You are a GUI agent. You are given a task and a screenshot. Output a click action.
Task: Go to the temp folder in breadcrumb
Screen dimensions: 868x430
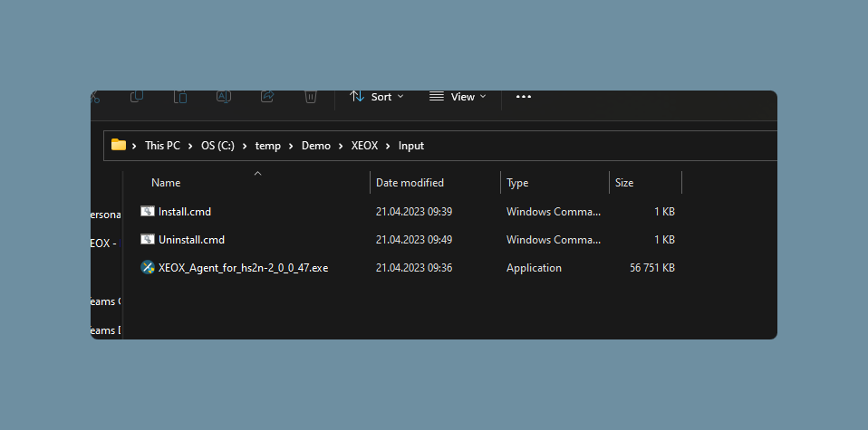pyautogui.click(x=267, y=146)
